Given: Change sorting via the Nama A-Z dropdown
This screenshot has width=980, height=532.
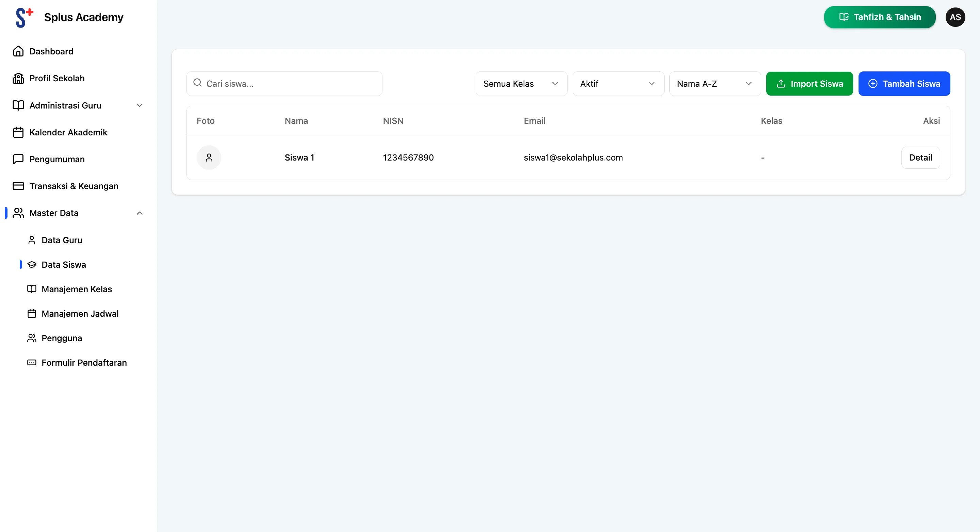Looking at the screenshot, I should coord(715,83).
